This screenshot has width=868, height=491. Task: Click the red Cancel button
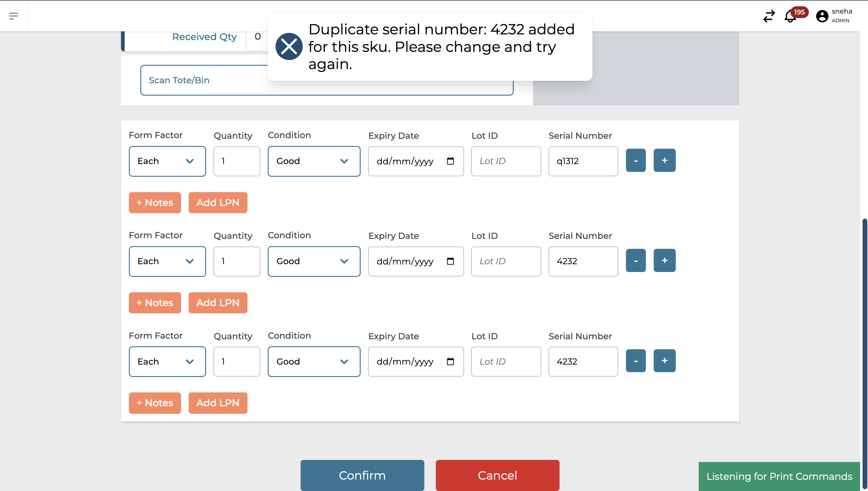(497, 475)
